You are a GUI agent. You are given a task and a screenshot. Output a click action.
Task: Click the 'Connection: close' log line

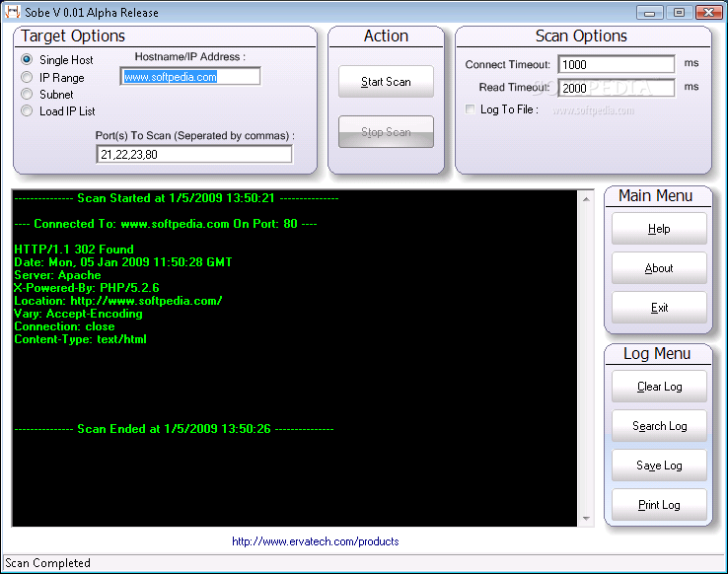coord(64,326)
